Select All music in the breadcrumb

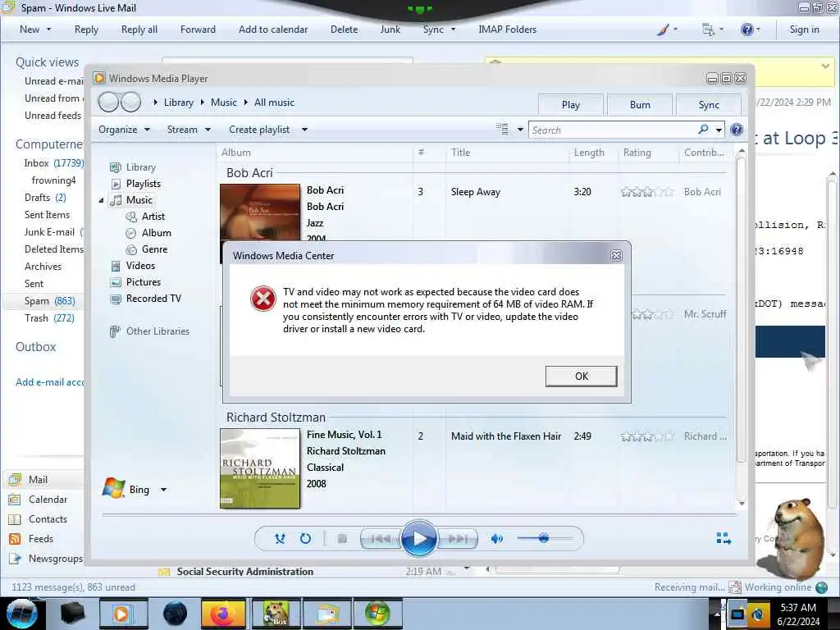coord(274,103)
